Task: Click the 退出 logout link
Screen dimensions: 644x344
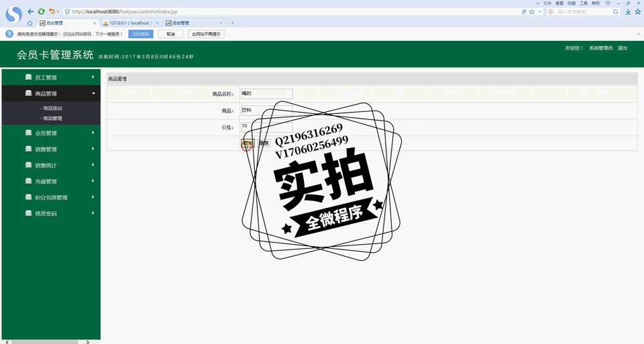Action: (x=623, y=48)
